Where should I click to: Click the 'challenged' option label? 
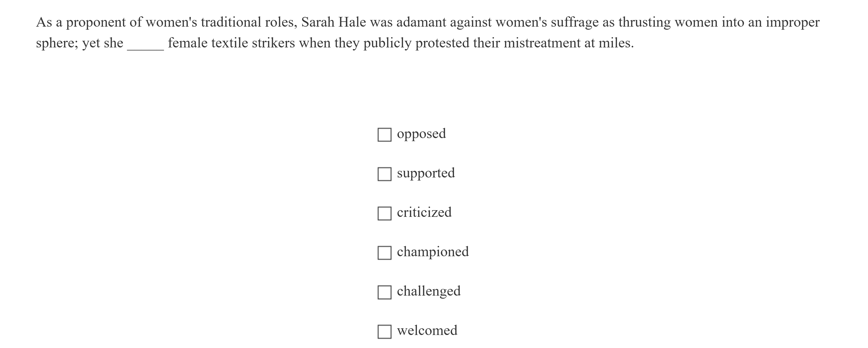(429, 291)
